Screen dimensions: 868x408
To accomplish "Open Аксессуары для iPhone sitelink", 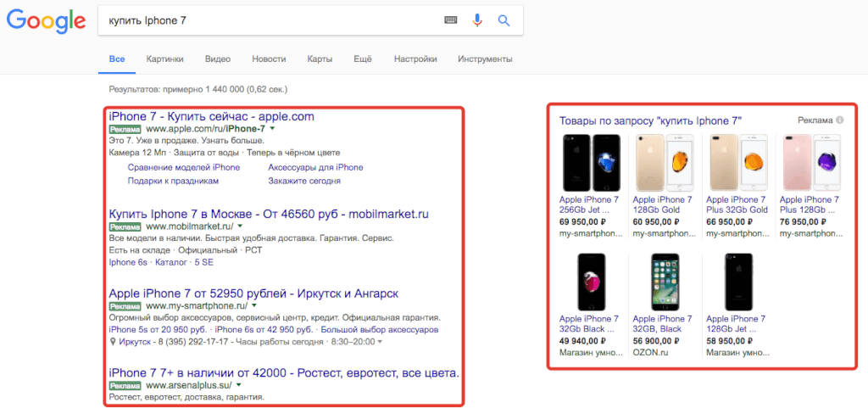I will click(x=315, y=167).
